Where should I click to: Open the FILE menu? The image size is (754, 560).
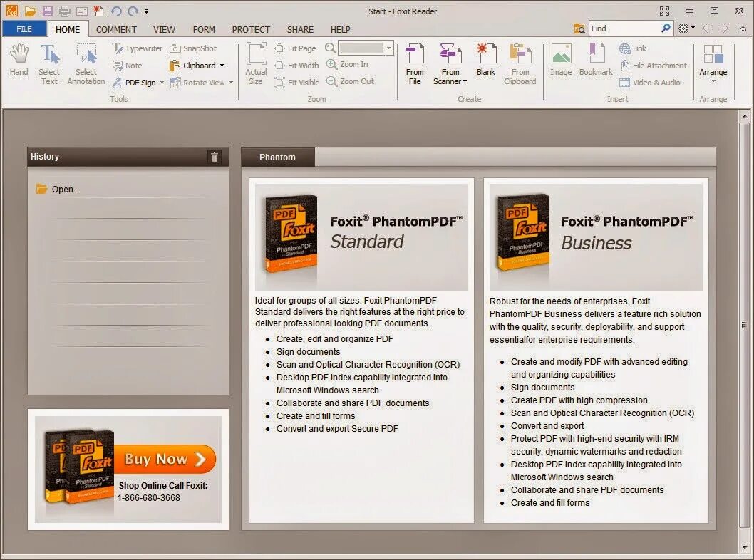24,29
